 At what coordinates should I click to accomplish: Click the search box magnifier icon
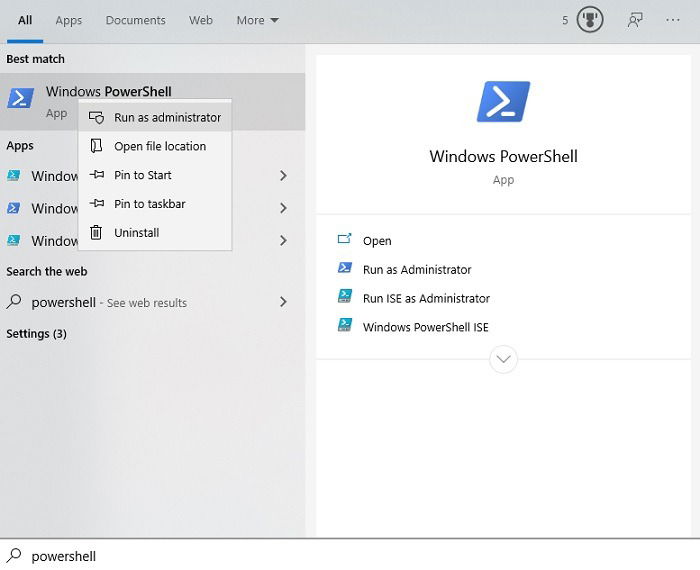click(x=14, y=555)
